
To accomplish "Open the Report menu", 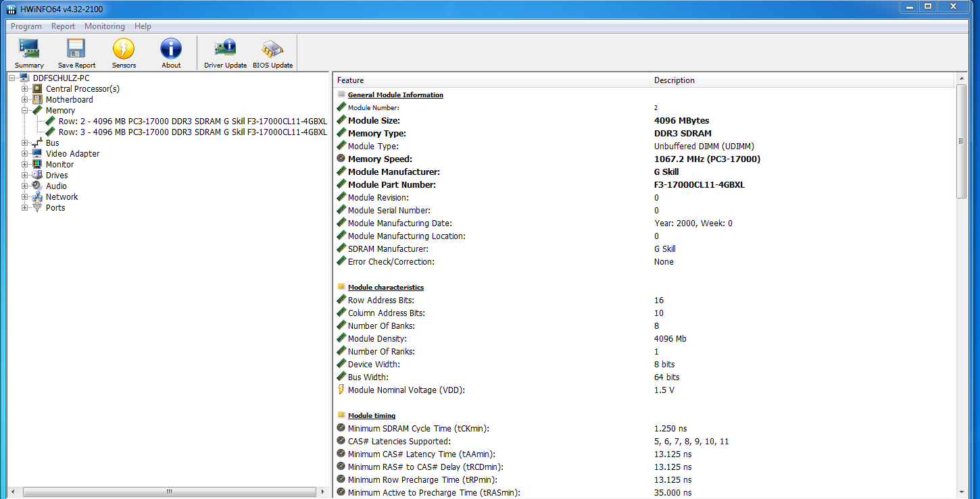I will [64, 26].
